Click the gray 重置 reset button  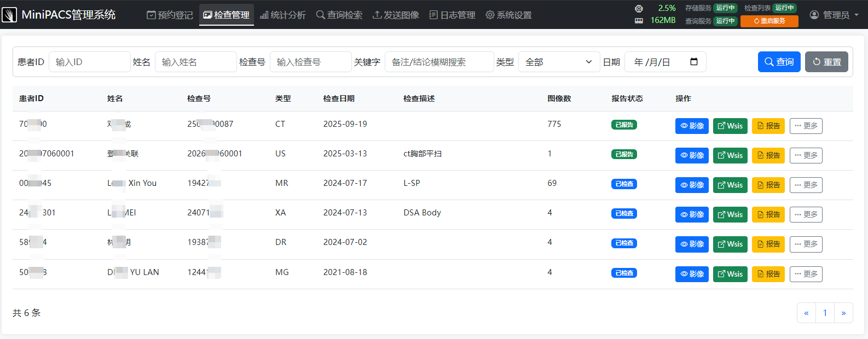[x=826, y=62]
